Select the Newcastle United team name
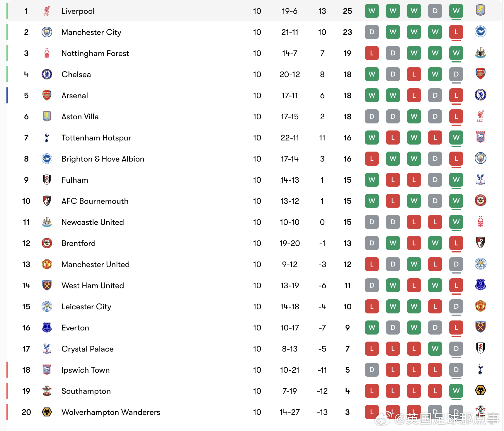 [x=93, y=222]
